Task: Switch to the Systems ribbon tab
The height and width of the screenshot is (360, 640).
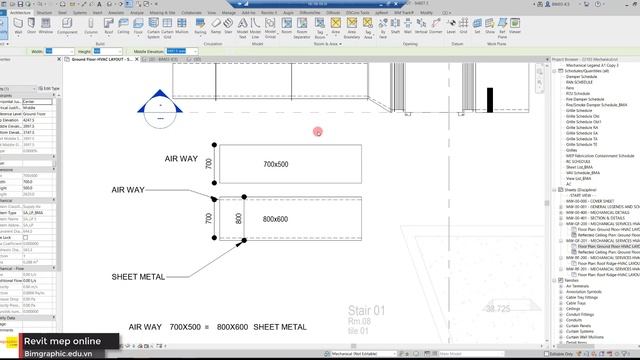Action: (80, 13)
